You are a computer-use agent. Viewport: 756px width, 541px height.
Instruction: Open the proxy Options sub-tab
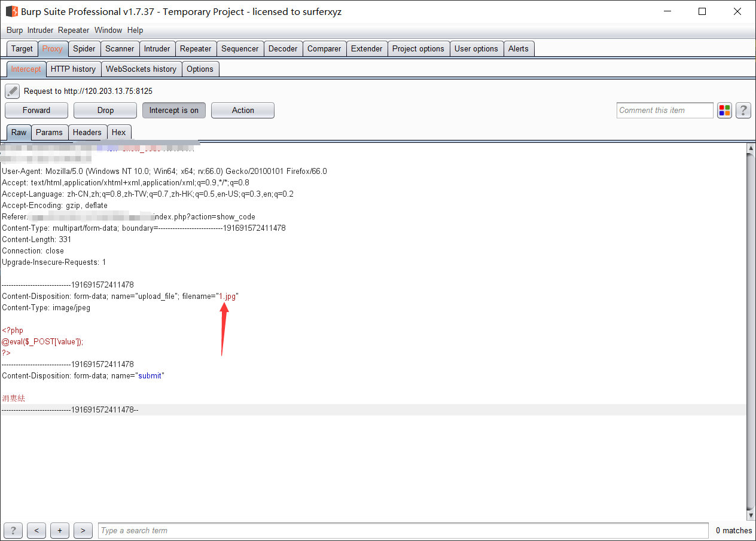tap(200, 69)
